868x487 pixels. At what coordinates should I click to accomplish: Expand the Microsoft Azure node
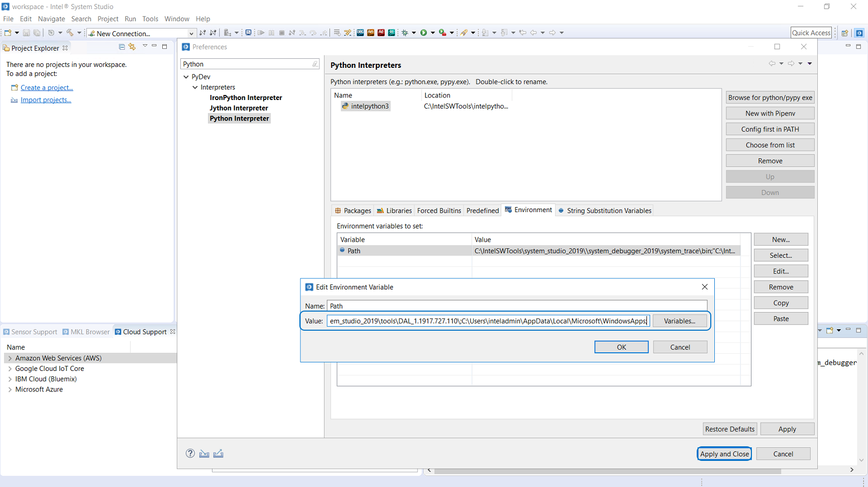[x=10, y=389]
